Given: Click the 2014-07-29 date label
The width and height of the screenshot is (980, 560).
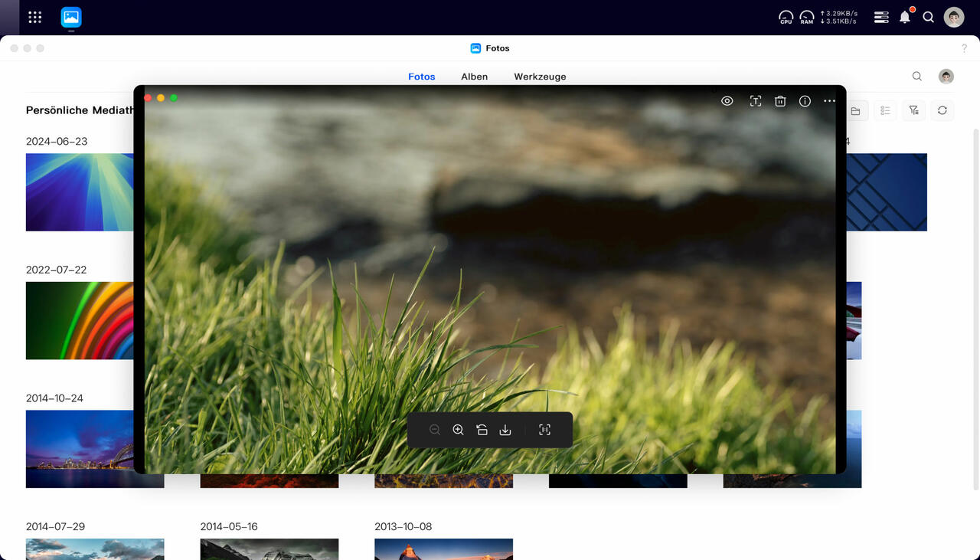Looking at the screenshot, I should tap(56, 527).
